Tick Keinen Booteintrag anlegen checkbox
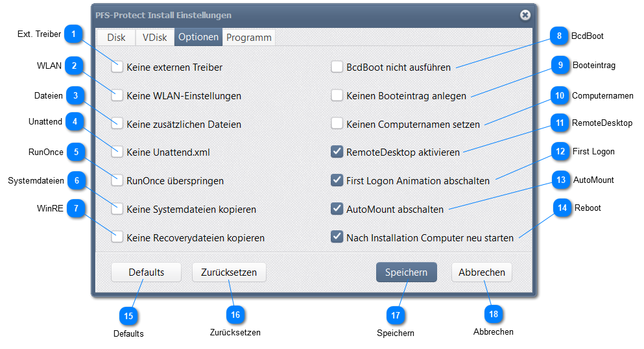Screen dimensions: 644x349 point(337,95)
